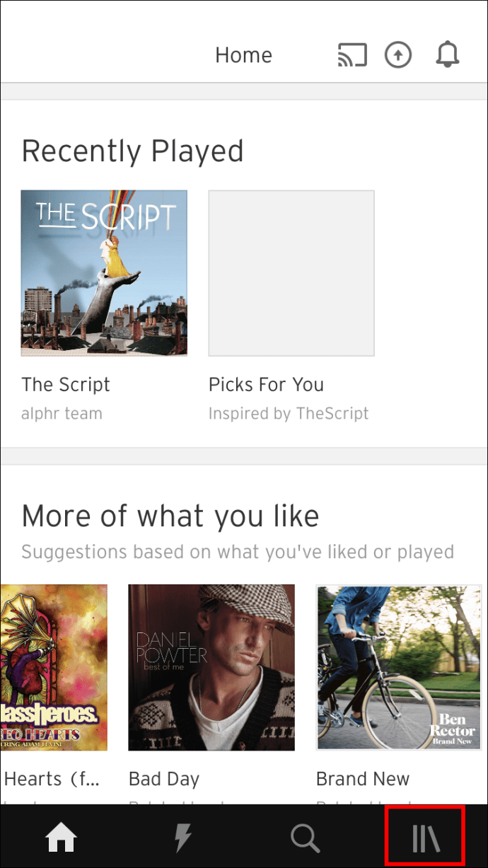Open the Picks For You blank artwork
The width and height of the screenshot is (488, 868).
291,272
